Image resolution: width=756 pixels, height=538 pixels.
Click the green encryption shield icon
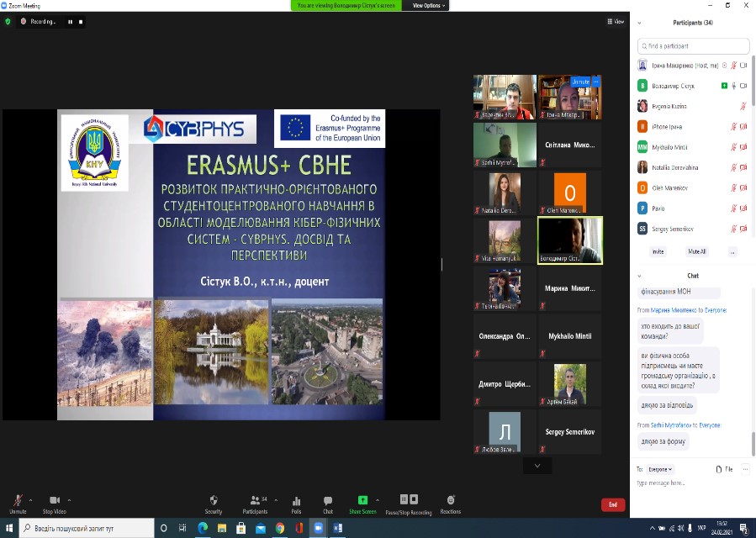click(x=8, y=22)
